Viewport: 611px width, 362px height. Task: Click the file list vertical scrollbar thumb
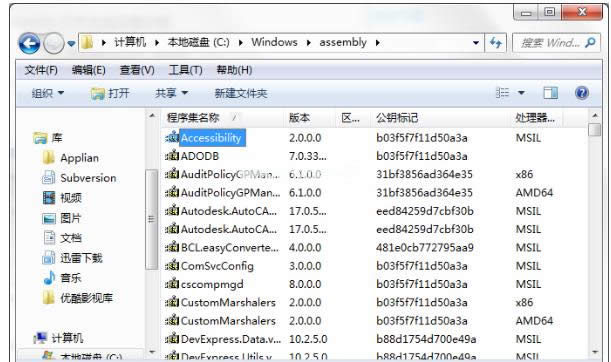coord(595,129)
